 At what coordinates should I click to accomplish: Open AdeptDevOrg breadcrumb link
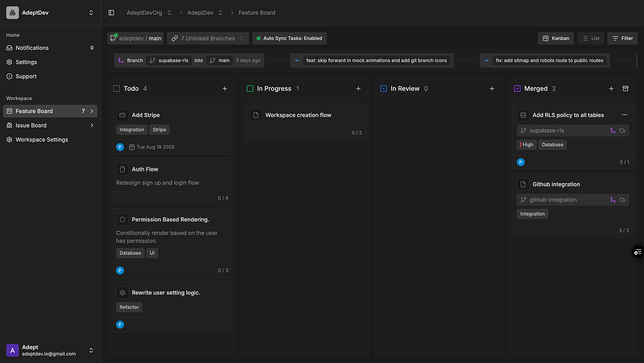144,13
